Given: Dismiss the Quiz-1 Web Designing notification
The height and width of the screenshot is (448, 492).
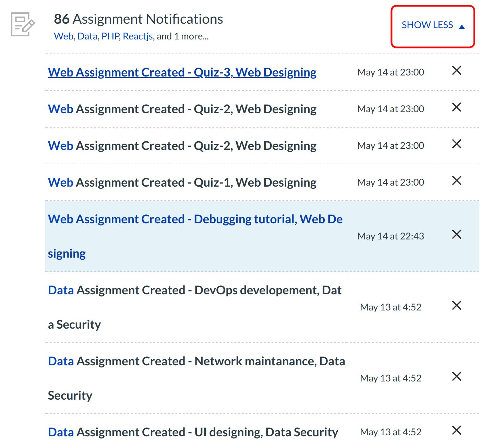Looking at the screenshot, I should pyautogui.click(x=456, y=181).
